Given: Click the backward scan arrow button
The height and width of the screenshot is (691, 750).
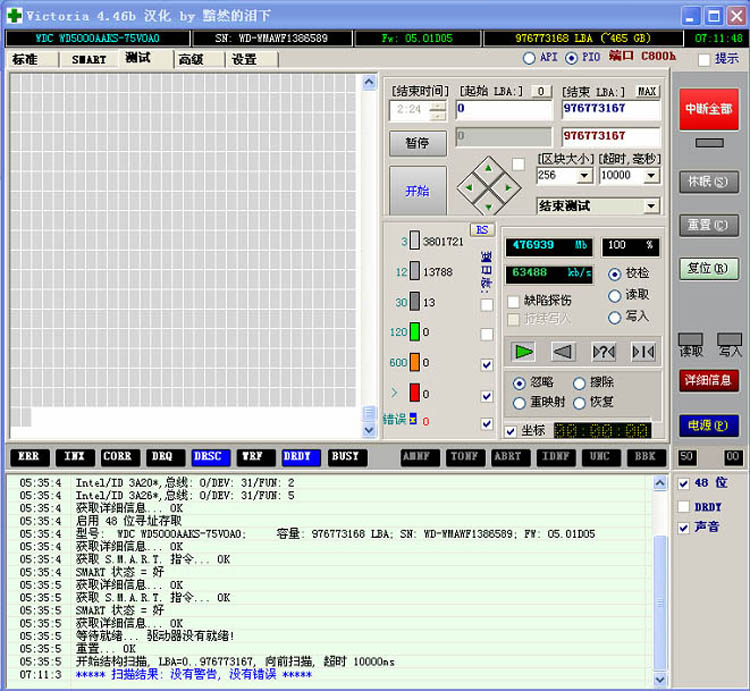Looking at the screenshot, I should pyautogui.click(x=563, y=352).
